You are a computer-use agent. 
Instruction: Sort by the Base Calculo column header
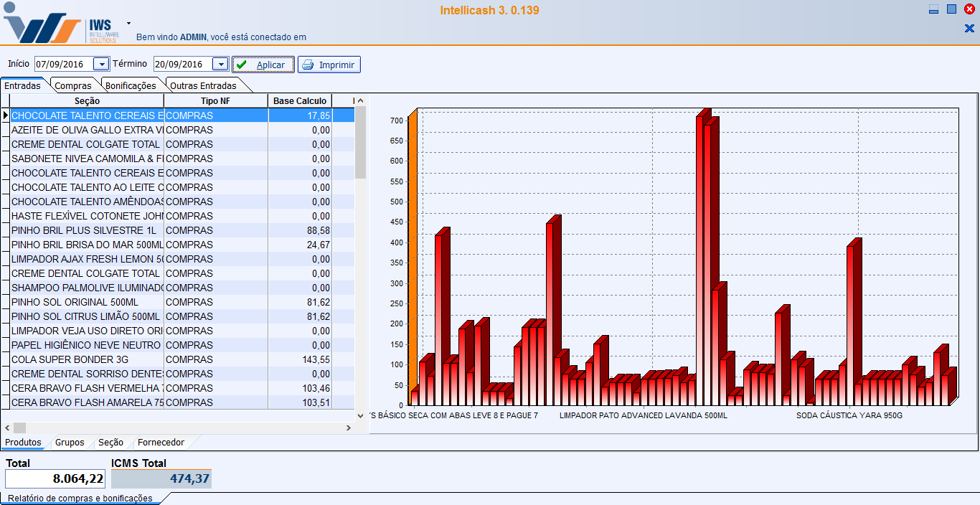pos(300,101)
